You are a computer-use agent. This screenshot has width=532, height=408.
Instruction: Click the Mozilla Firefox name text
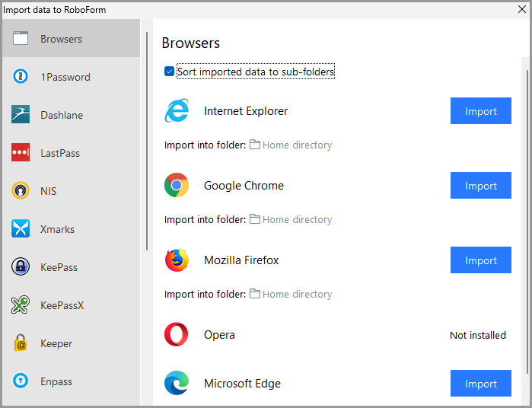point(241,260)
